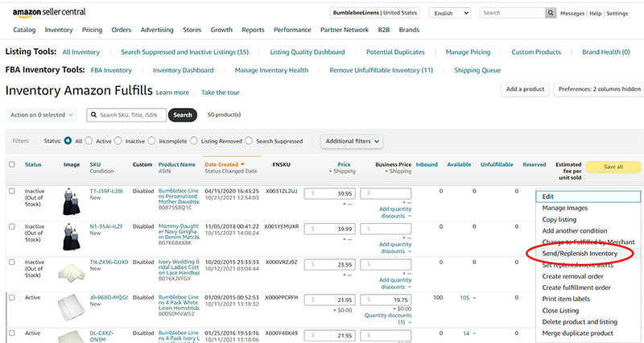Click the Add a product button
Image resolution: width=644 pixels, height=343 pixels.
click(526, 89)
